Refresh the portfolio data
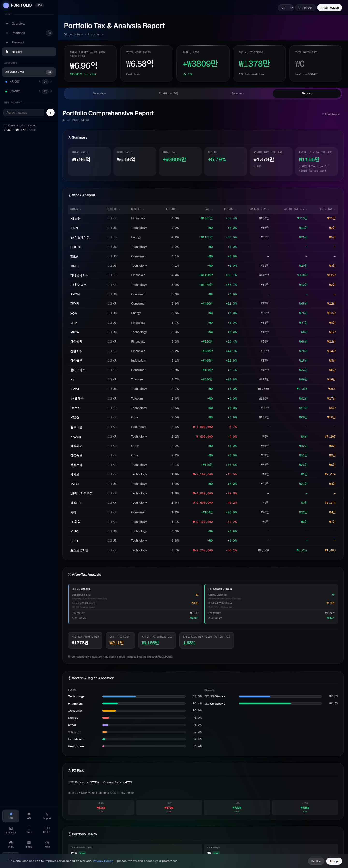 (x=305, y=8)
